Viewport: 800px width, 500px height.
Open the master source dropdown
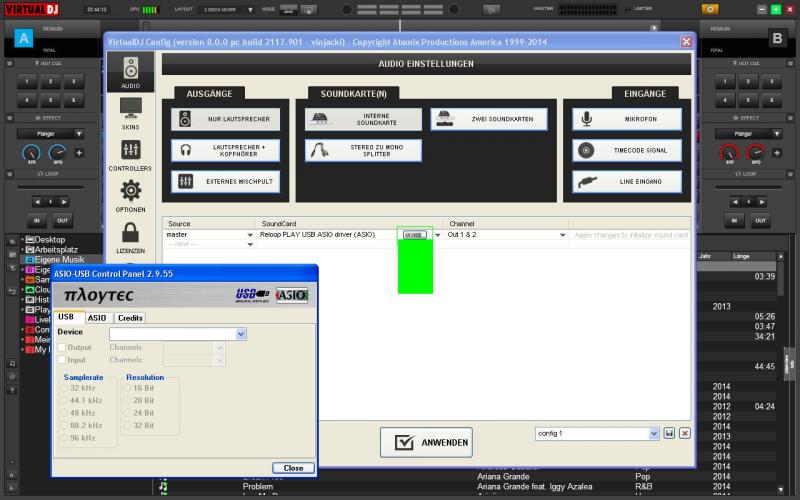click(250, 235)
